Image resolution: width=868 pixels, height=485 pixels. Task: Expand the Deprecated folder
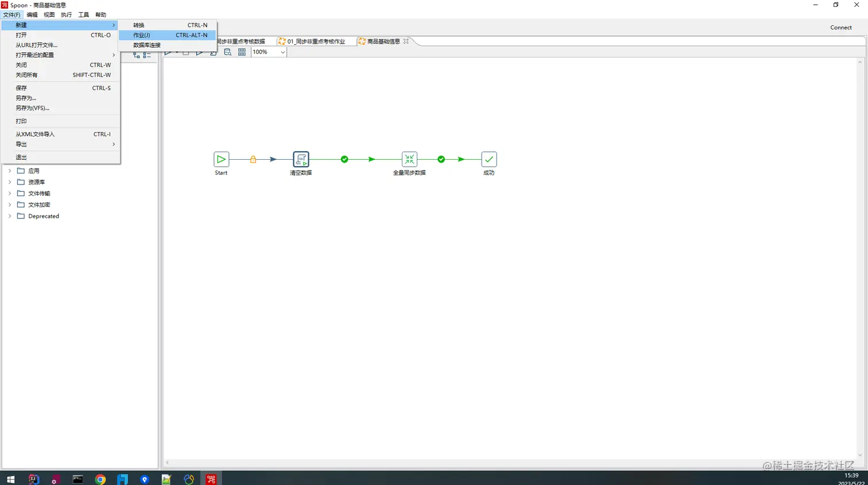click(10, 216)
